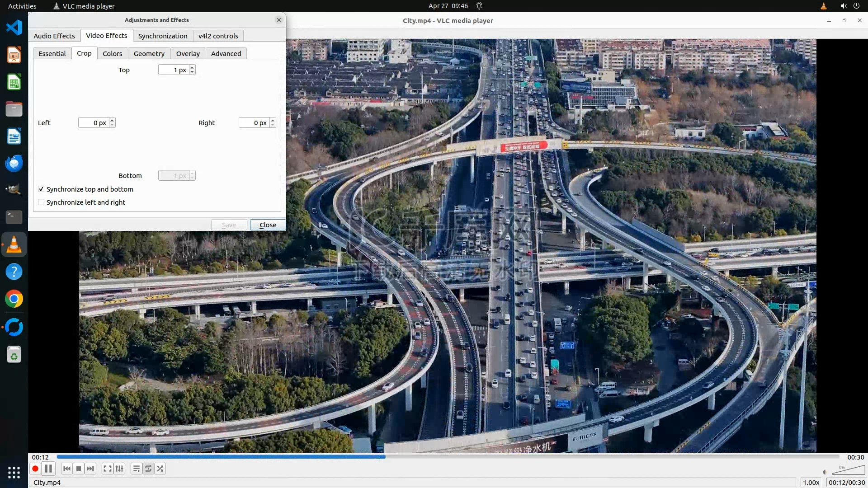
Task: Open extended settings from the playback toolbar
Action: coord(119,469)
